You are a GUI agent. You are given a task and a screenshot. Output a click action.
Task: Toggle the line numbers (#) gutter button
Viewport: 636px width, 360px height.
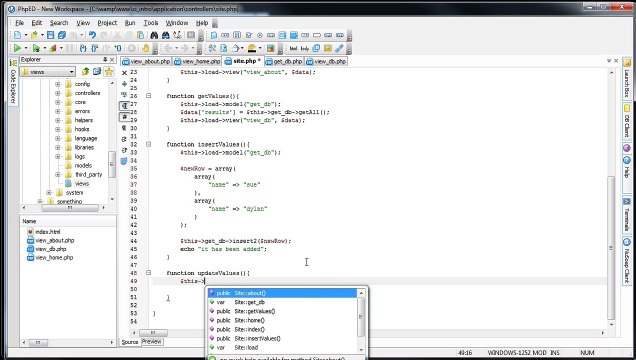(124, 117)
